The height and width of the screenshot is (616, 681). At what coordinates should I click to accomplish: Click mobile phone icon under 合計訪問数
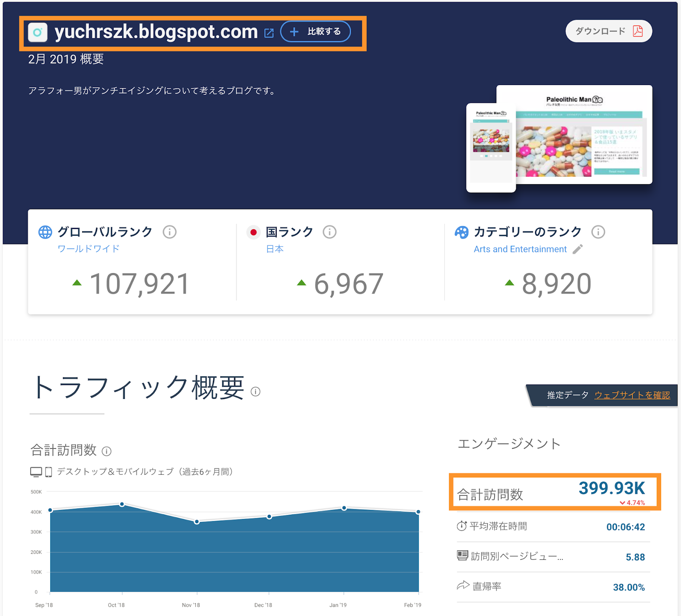(49, 472)
